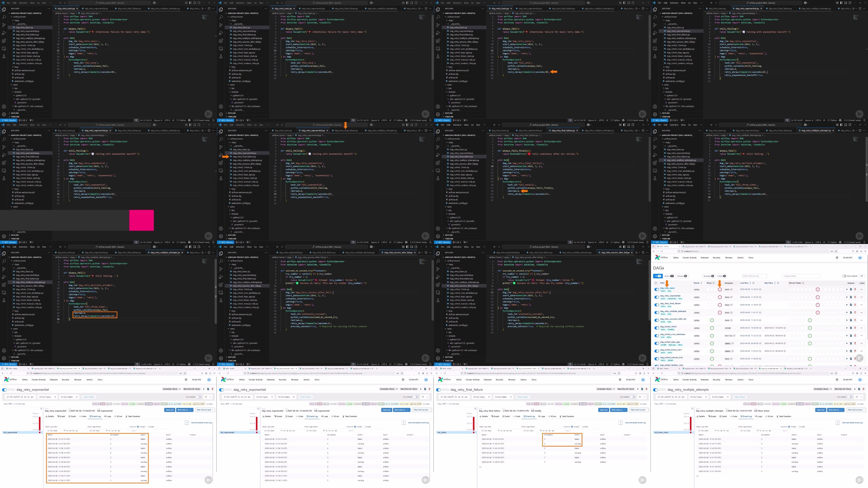Open AU user menu in DAGs list navbar

click(860, 258)
